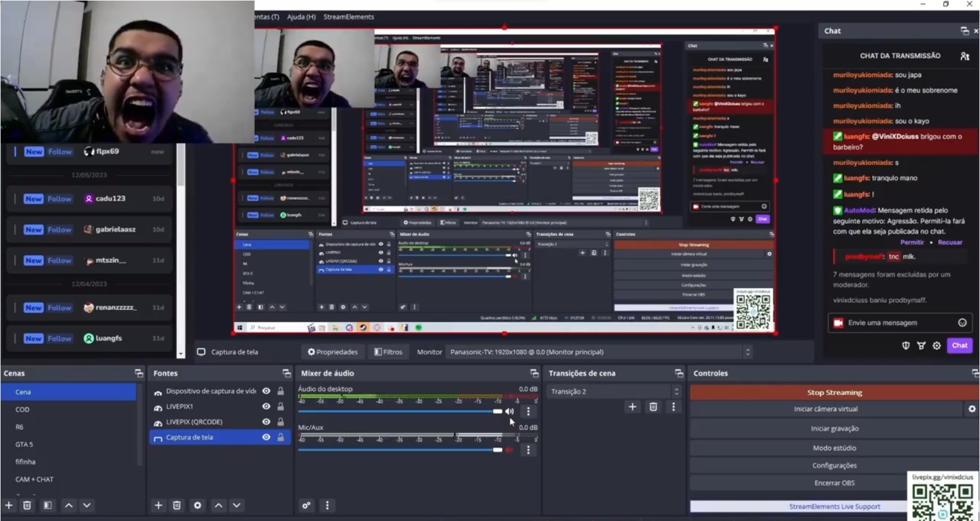Toggle visibility of LIVEPIX1 source

266,406
